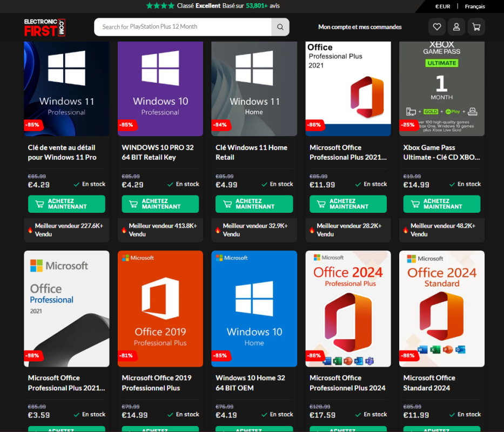This screenshot has height=432, width=504.
Task: Open the blue Windows 10 Home image
Action: 254,308
